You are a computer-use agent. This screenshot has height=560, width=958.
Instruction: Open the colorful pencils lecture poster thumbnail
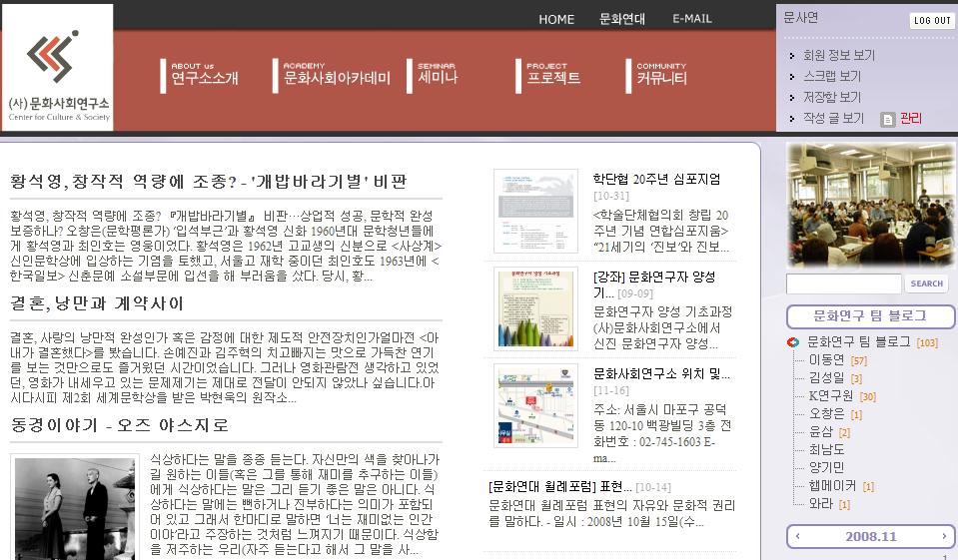pyautogui.click(x=535, y=308)
